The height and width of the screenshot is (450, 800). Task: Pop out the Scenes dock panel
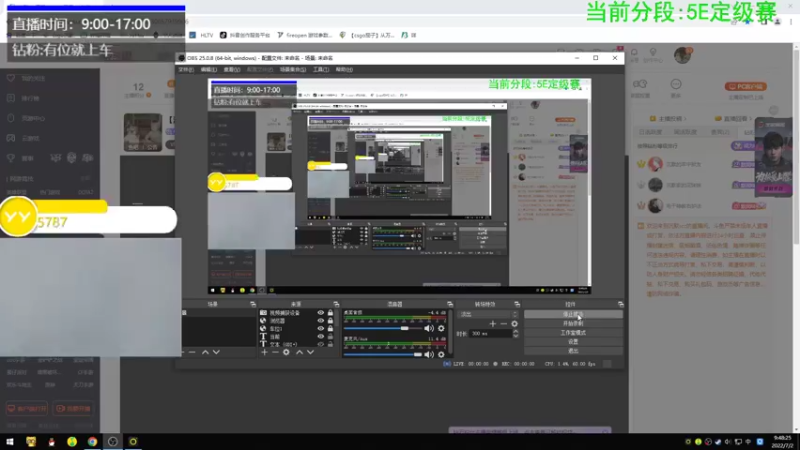pyautogui.click(x=253, y=304)
